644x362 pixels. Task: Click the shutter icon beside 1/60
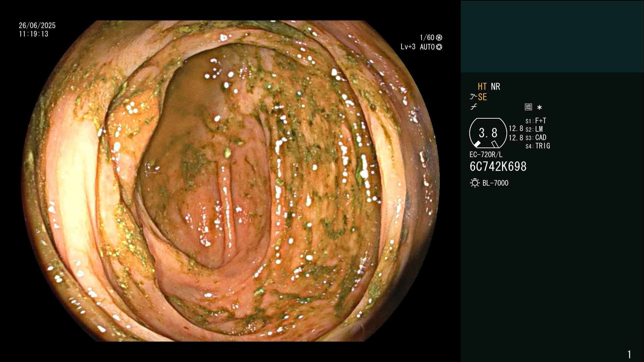(x=439, y=38)
